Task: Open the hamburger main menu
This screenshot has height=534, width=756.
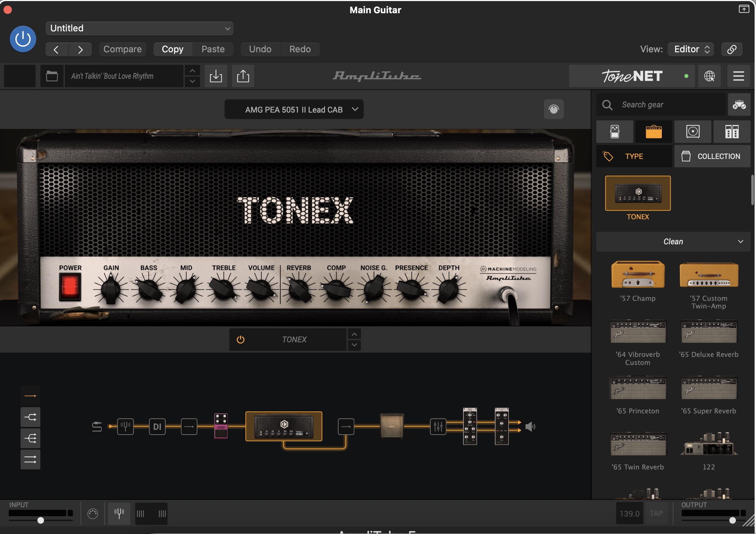Action: click(x=739, y=76)
